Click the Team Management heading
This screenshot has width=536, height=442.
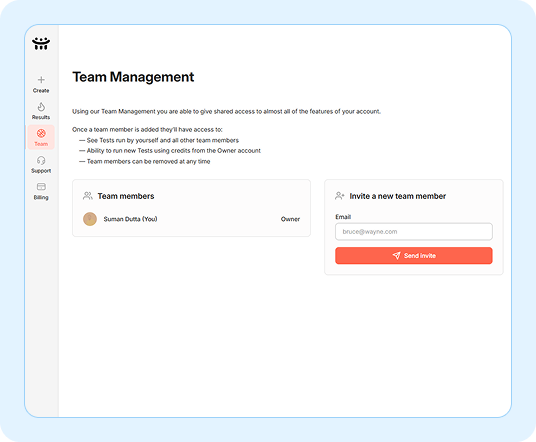[x=133, y=77]
